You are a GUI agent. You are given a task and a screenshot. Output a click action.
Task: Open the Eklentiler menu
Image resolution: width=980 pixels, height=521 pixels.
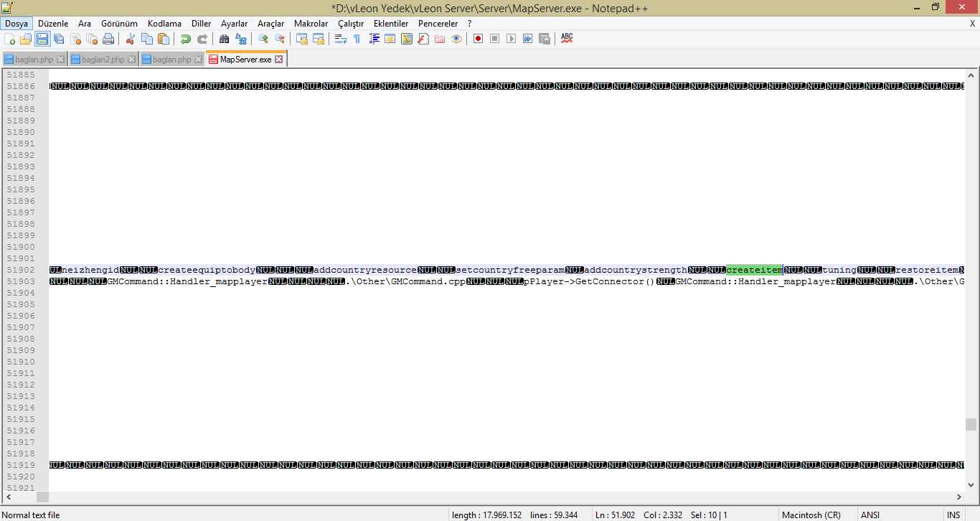(391, 24)
